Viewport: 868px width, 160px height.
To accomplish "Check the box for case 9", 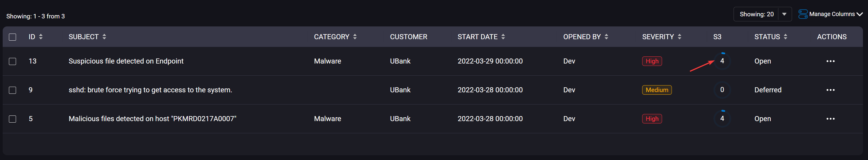I will 12,90.
